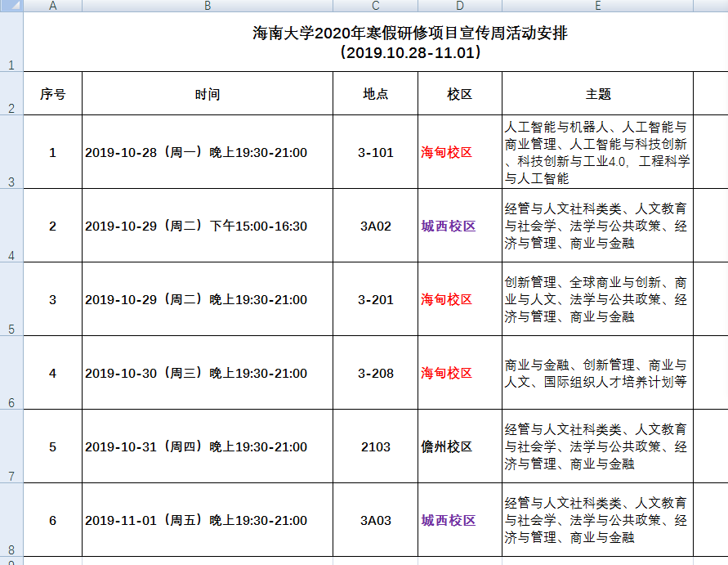The width and height of the screenshot is (728, 565).
Task: Click 海甸校区 in the 3-101 row
Action: [x=460, y=152]
